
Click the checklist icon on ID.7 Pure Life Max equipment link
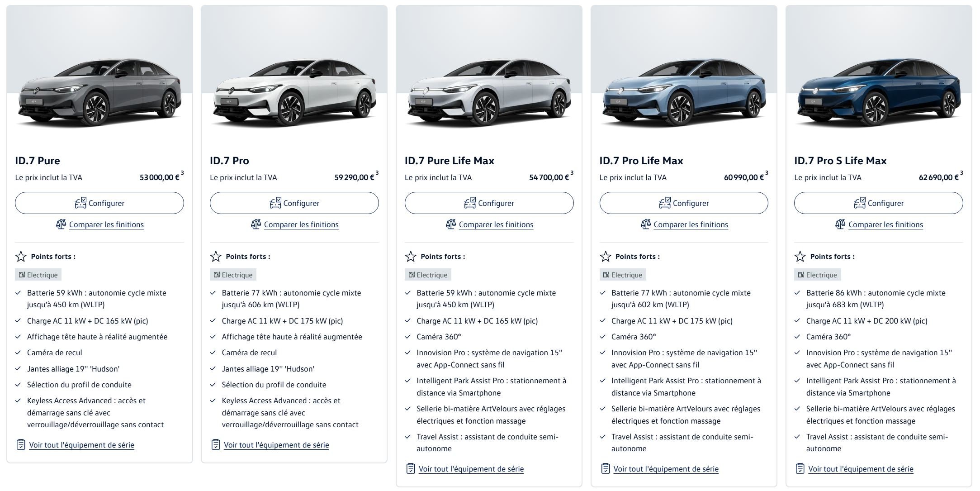[x=411, y=468]
